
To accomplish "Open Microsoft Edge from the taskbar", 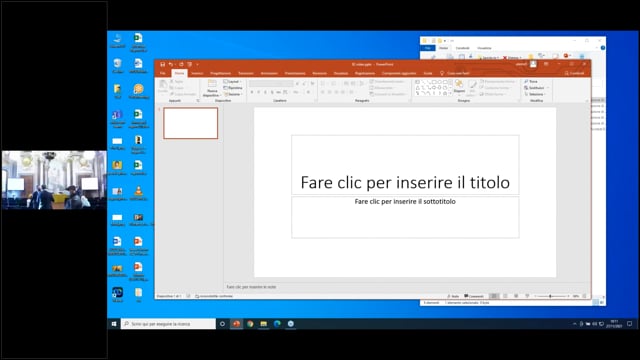I will (x=277, y=324).
